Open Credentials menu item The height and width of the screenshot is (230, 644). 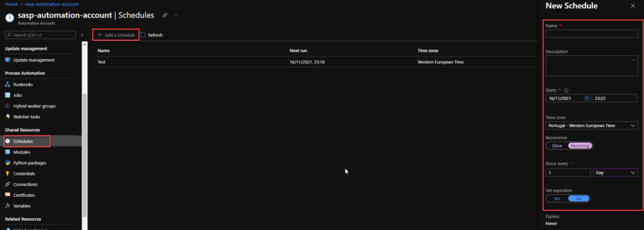click(25, 173)
